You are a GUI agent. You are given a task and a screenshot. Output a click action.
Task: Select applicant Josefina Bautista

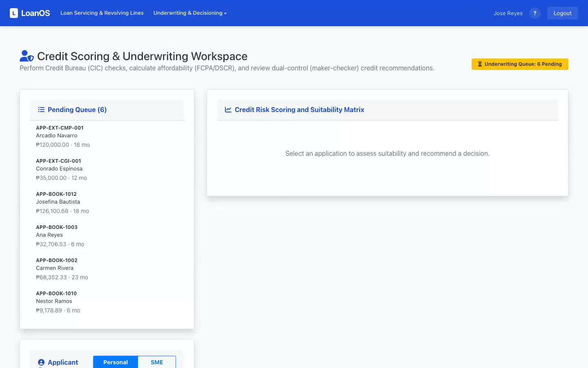[58, 202]
